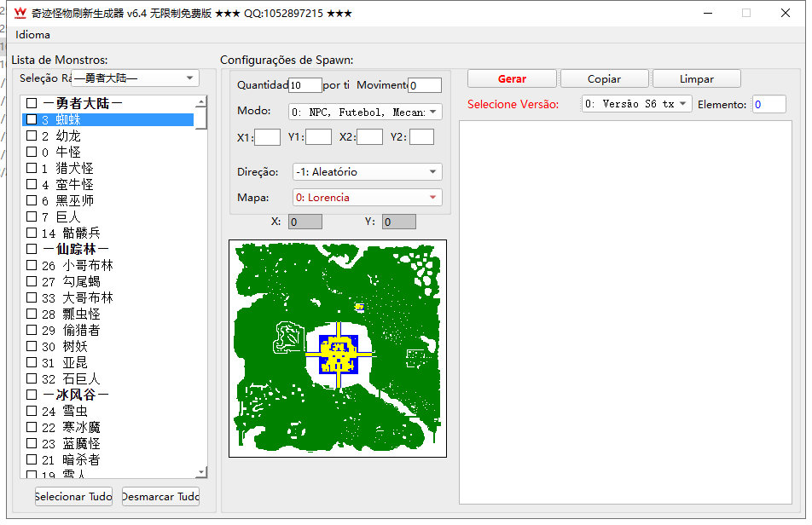Click inside the generated output text area
Viewport: 812px width, 525px height.
625,312
